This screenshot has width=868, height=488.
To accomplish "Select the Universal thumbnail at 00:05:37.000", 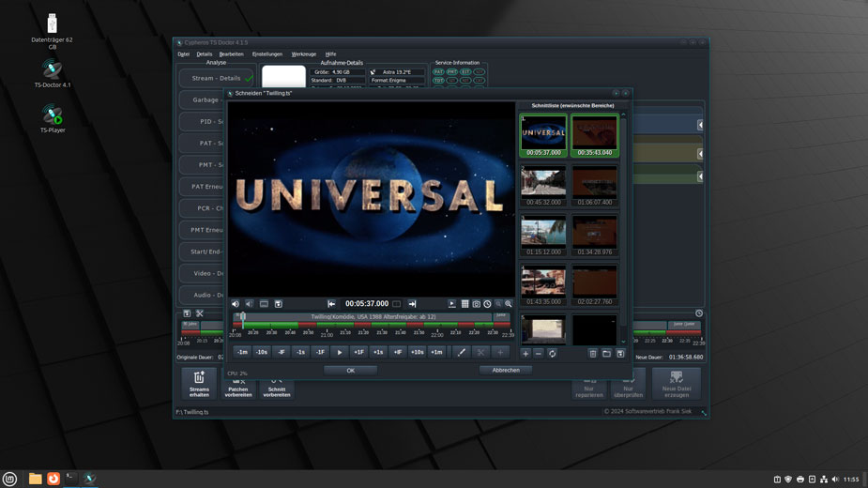I will pyautogui.click(x=543, y=136).
